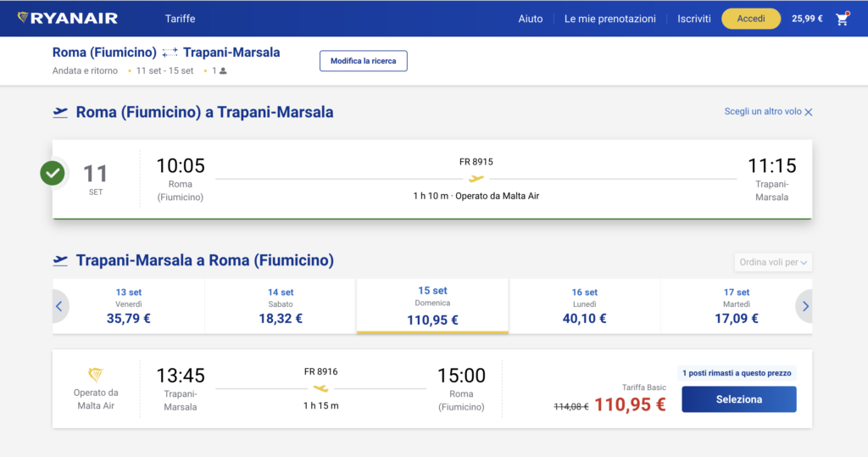Click the Malta Air harp logo

[96, 375]
